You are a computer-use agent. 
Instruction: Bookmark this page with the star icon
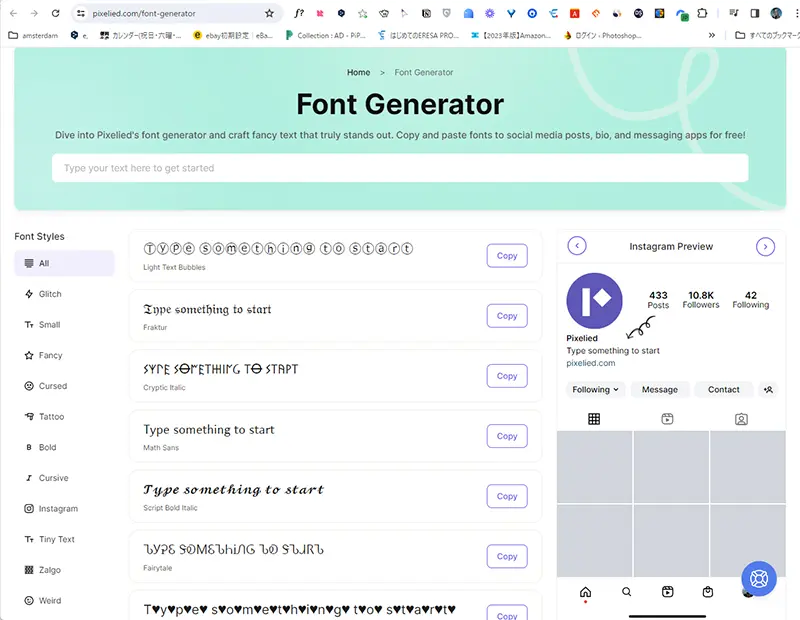pos(269,13)
